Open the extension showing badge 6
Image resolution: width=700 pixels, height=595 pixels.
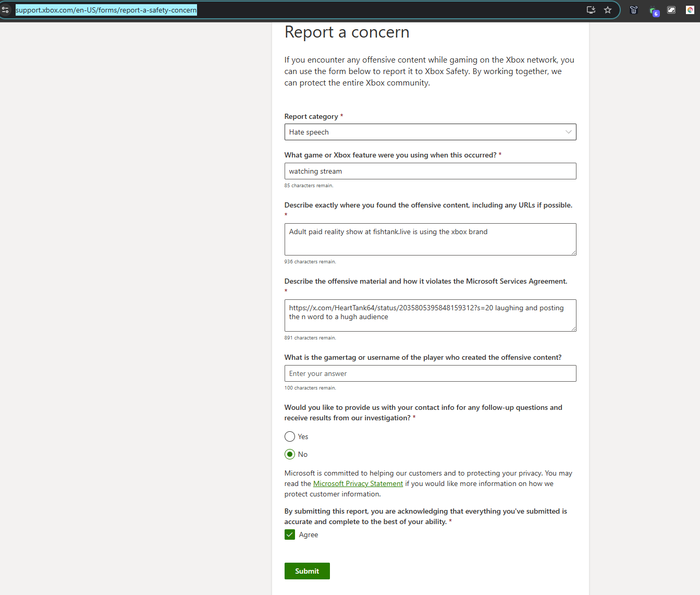click(654, 10)
